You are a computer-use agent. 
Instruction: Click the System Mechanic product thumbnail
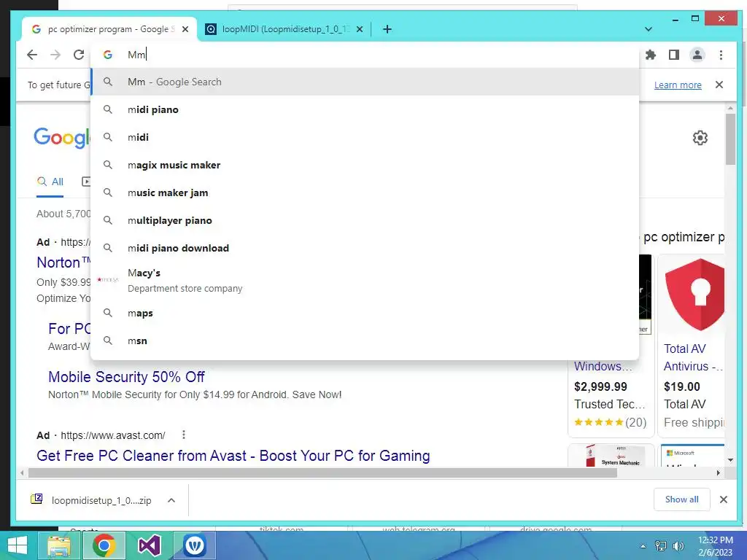pyautogui.click(x=611, y=456)
